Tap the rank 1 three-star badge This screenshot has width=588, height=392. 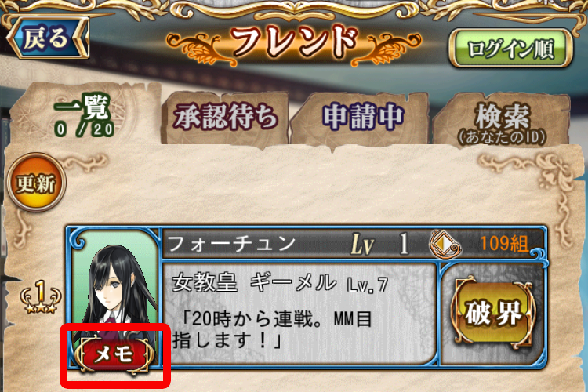(x=40, y=296)
